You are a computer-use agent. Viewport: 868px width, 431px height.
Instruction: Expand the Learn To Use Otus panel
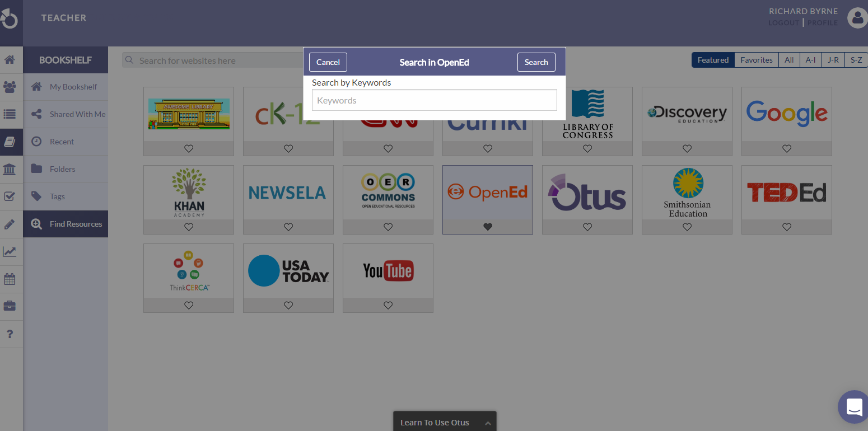pos(445,422)
